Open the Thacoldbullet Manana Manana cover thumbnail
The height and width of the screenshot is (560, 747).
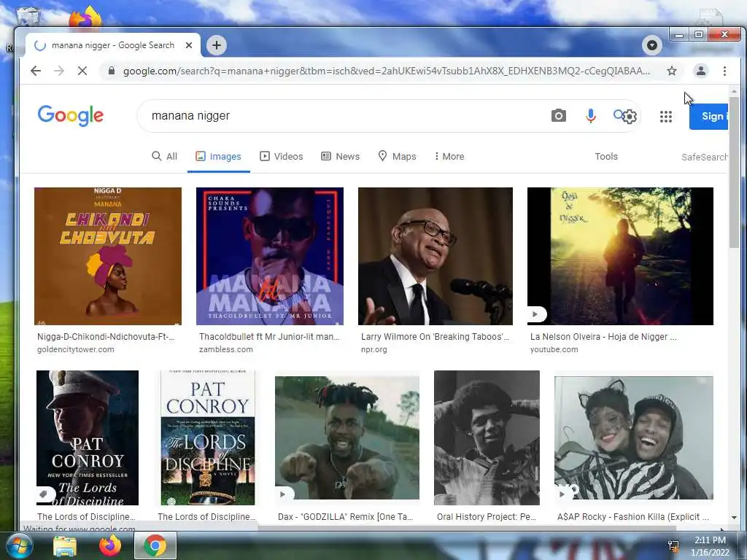[x=270, y=256]
